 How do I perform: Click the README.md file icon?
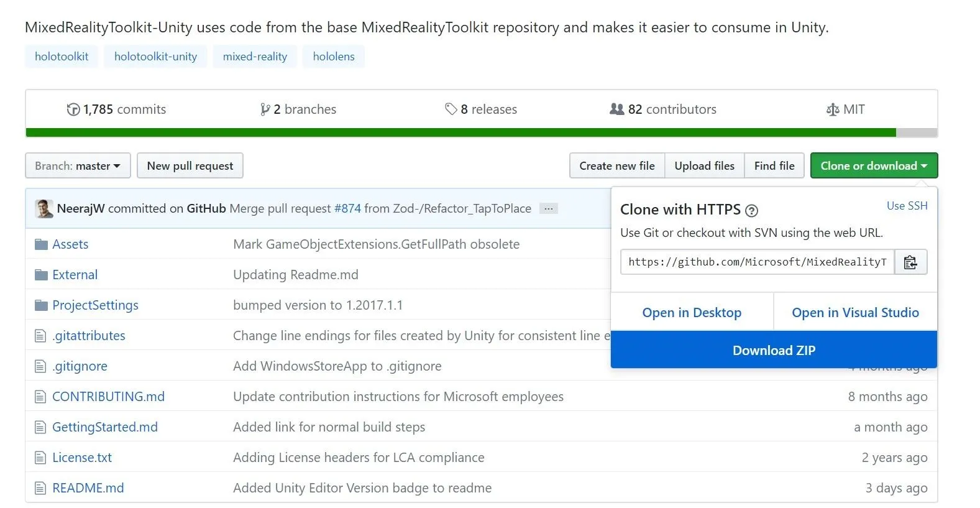[x=40, y=488]
